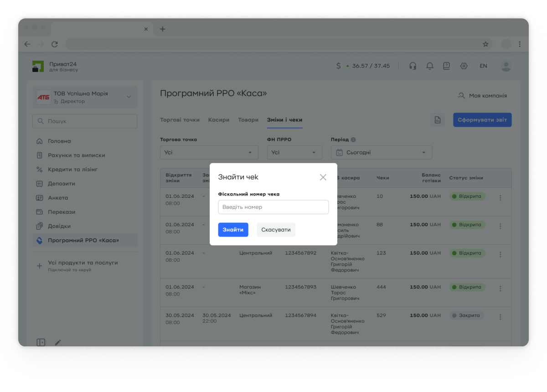Viewport: 547px width, 392px height.
Task: Collapse sidebar using panel icon
Action: tap(41, 342)
